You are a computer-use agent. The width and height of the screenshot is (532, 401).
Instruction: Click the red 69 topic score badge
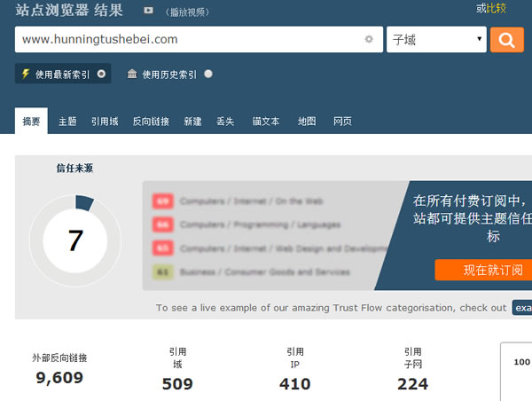coord(162,201)
